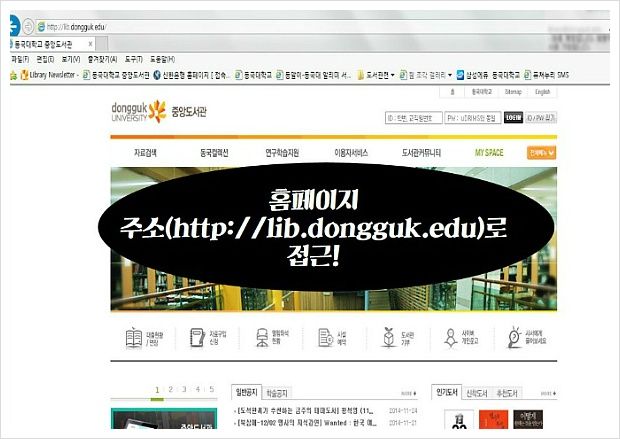Select banner slide number 4
This screenshot has width=620, height=439.
[197, 390]
